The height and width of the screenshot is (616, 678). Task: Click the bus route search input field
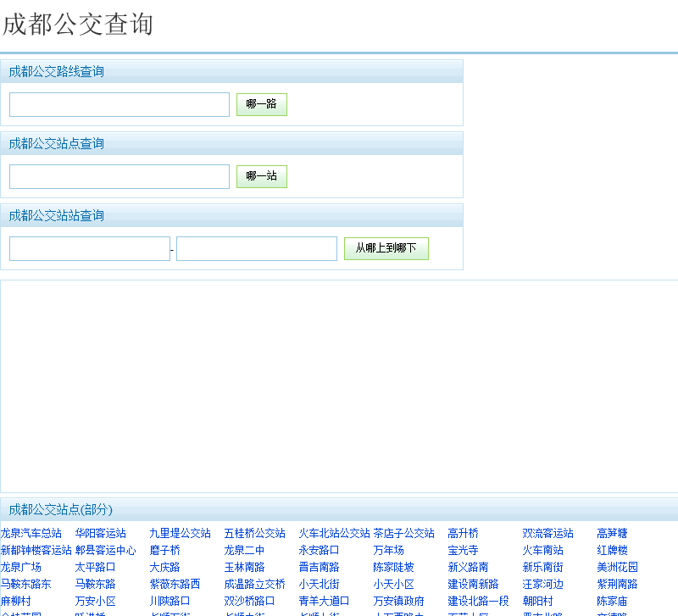(119, 104)
